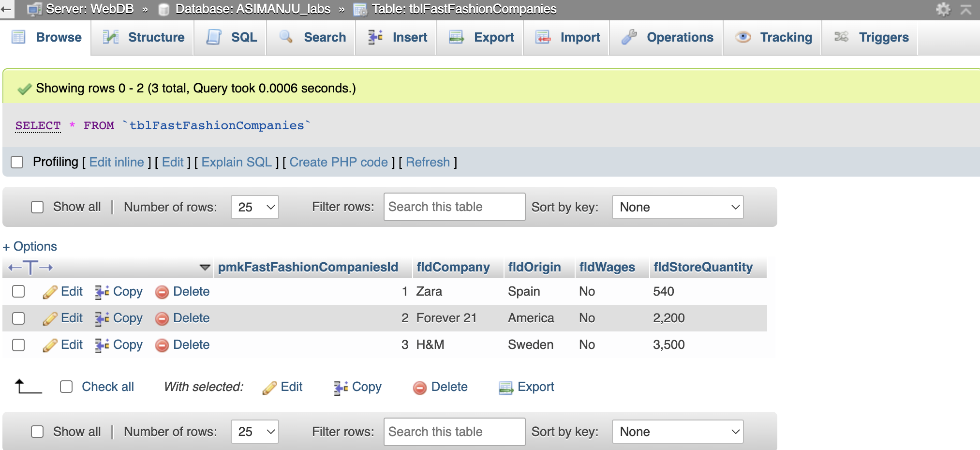
Task: Open page settings via gear icon
Action: [x=943, y=9]
